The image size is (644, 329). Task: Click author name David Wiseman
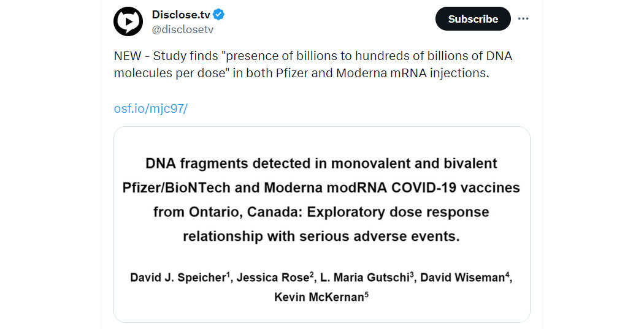462,278
